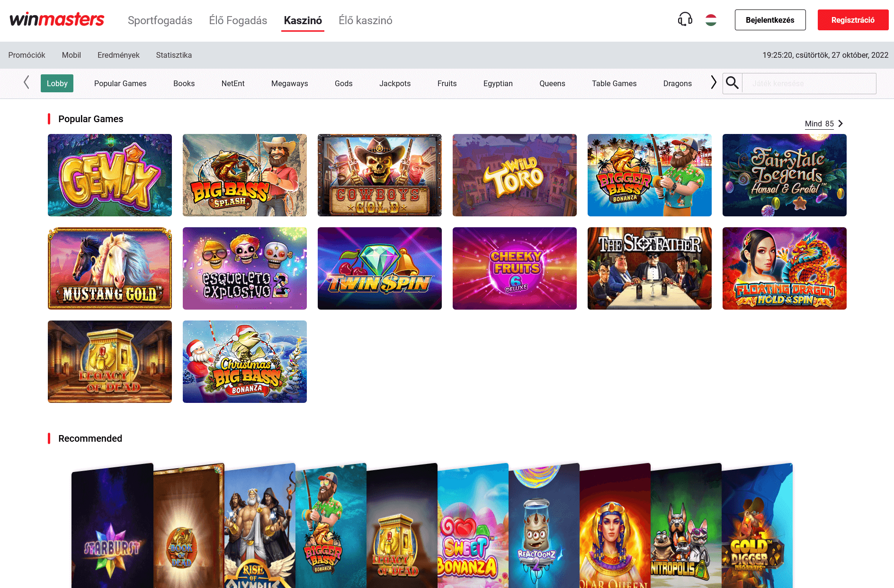Open Wild Toro game
The image size is (894, 588).
pos(515,175)
